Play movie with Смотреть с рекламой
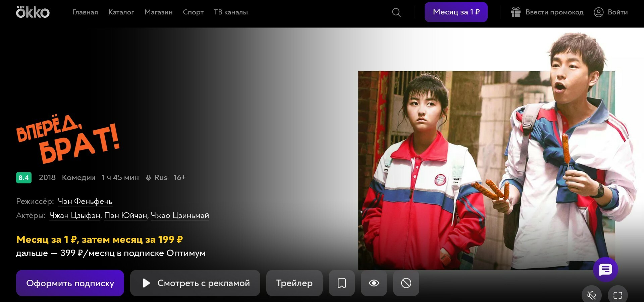Image resolution: width=644 pixels, height=302 pixels. pyautogui.click(x=195, y=283)
